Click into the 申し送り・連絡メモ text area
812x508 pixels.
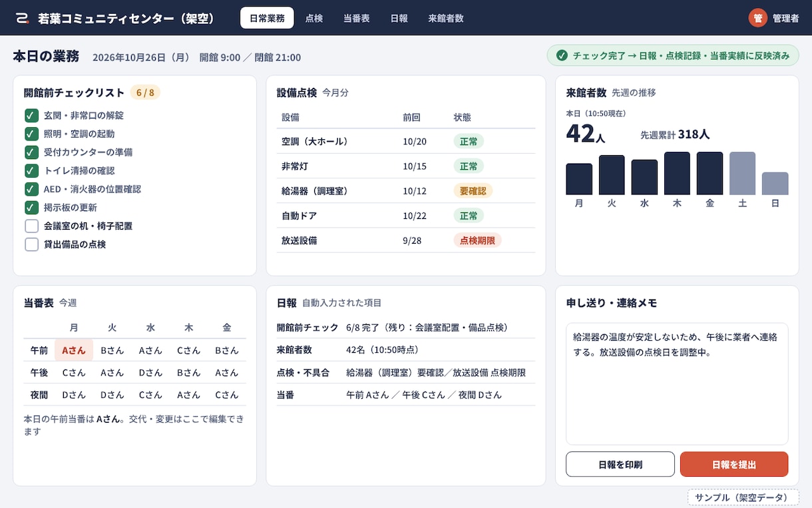(x=677, y=383)
